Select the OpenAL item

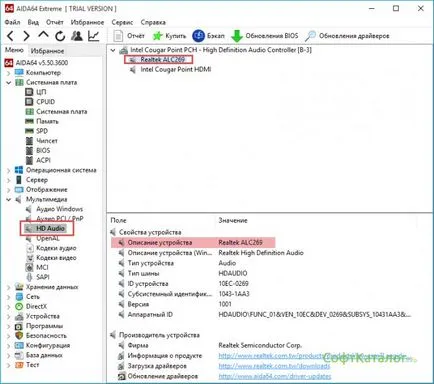[43, 238]
